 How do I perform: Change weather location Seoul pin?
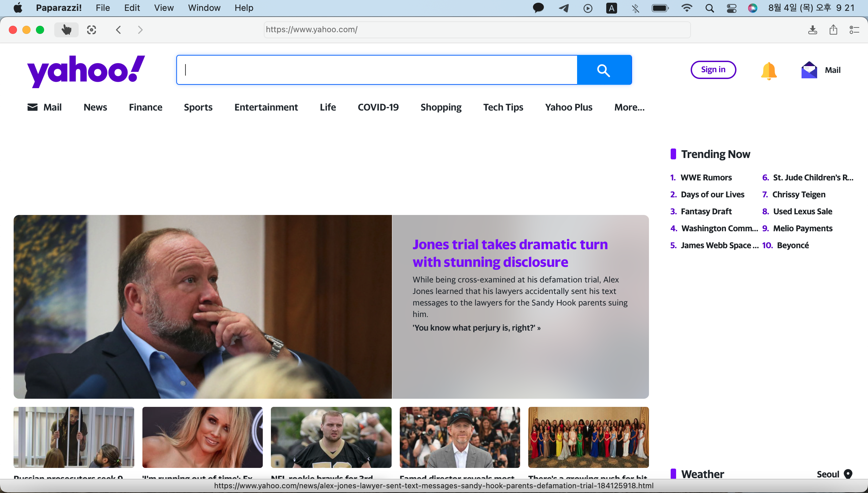(x=848, y=474)
